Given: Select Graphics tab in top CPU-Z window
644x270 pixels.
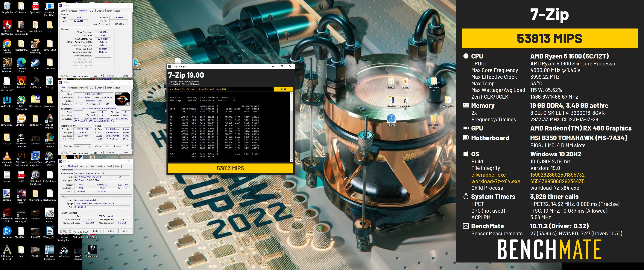Looking at the screenshot, I should [101, 11].
